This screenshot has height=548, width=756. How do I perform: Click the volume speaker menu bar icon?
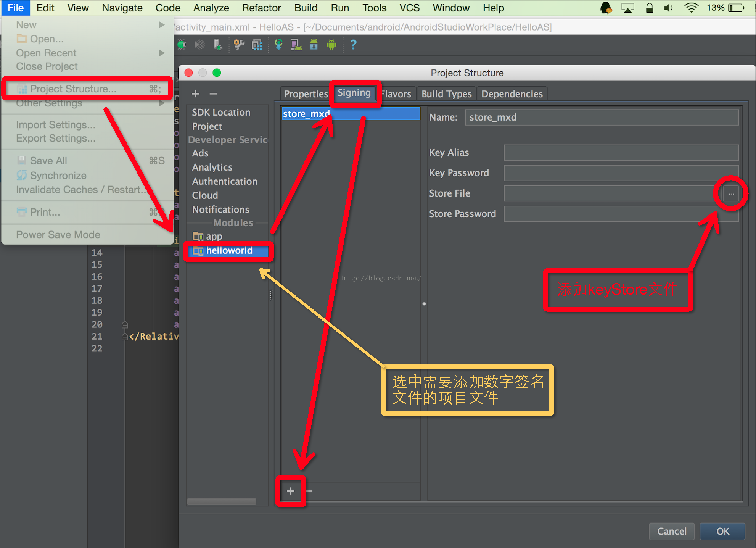click(x=668, y=8)
